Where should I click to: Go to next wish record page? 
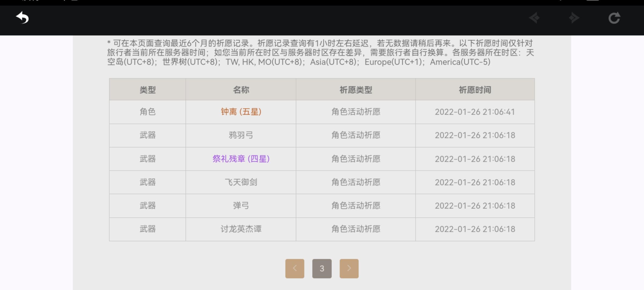(x=349, y=268)
